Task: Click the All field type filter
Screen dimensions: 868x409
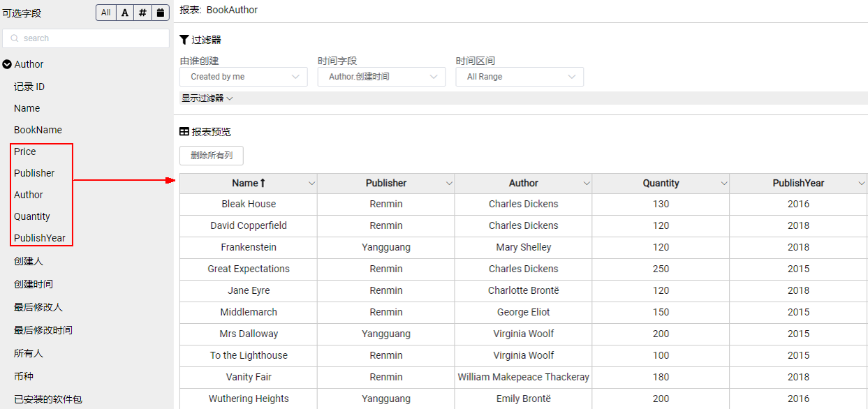Action: [x=105, y=13]
